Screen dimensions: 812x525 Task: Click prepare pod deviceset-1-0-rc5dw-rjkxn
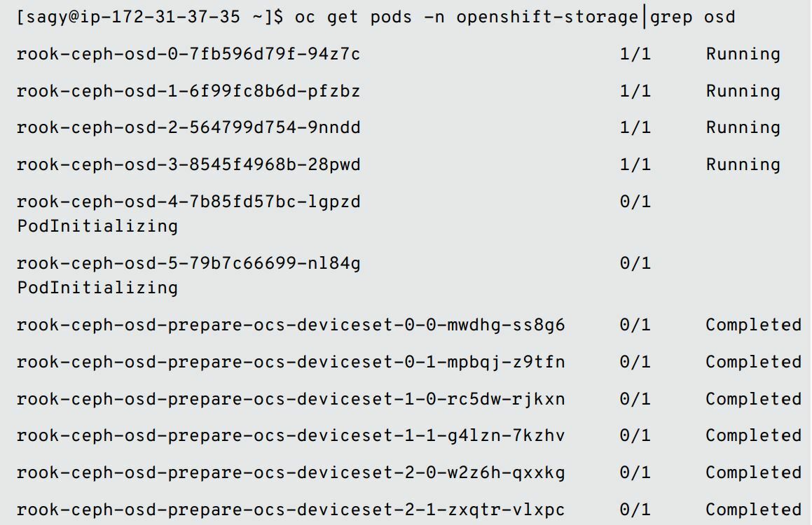coord(291,399)
